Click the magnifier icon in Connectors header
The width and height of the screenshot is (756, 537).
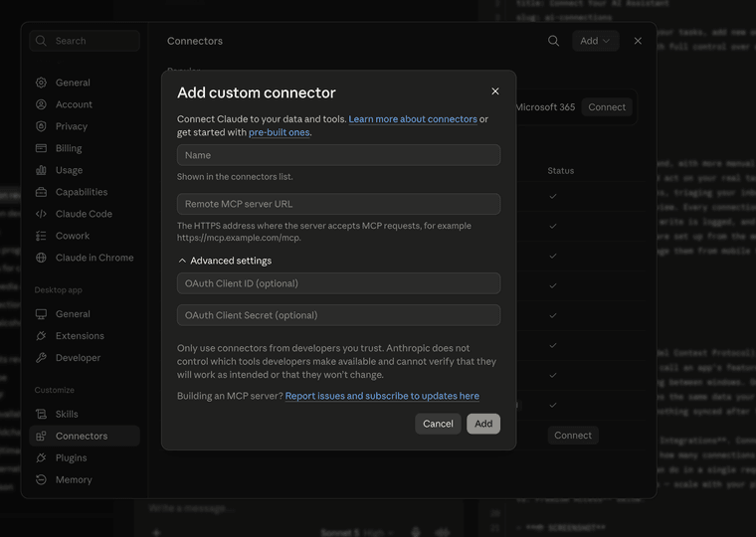(553, 41)
